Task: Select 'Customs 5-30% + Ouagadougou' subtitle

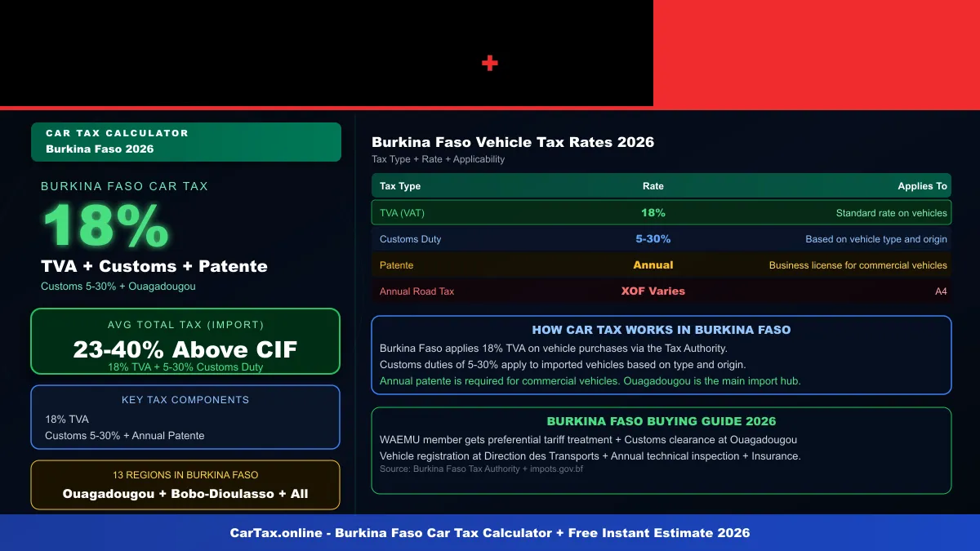Action: tap(118, 287)
